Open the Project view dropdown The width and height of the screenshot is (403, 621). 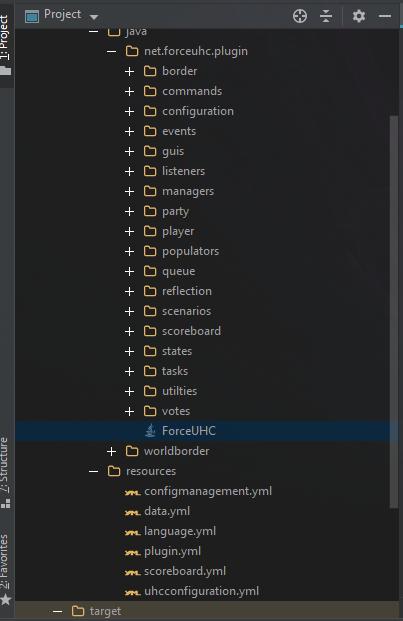[x=94, y=17]
